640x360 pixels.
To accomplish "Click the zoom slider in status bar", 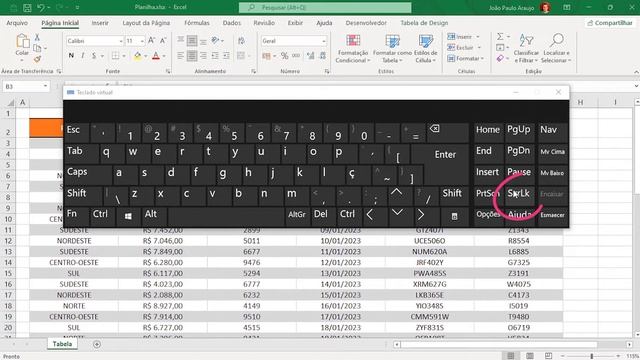I will [591, 356].
